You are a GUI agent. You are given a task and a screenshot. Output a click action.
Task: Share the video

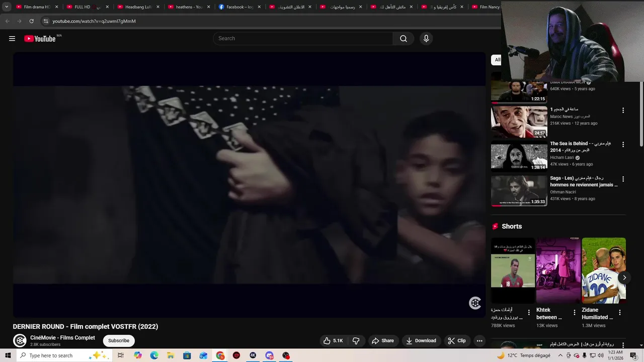click(383, 341)
